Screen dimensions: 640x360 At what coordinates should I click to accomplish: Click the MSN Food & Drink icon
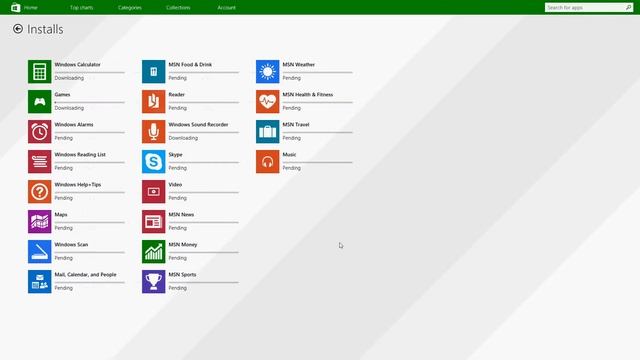coord(153,71)
